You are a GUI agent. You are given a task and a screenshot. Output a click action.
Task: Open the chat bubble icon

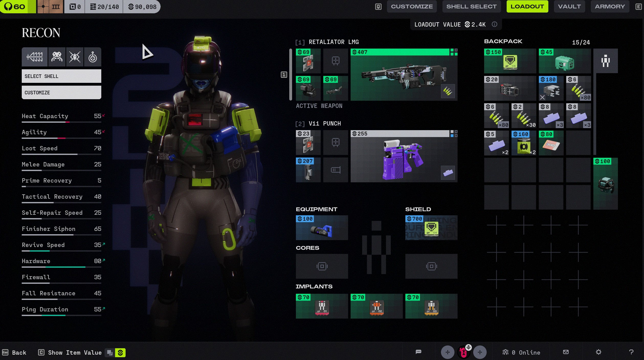(x=418, y=352)
